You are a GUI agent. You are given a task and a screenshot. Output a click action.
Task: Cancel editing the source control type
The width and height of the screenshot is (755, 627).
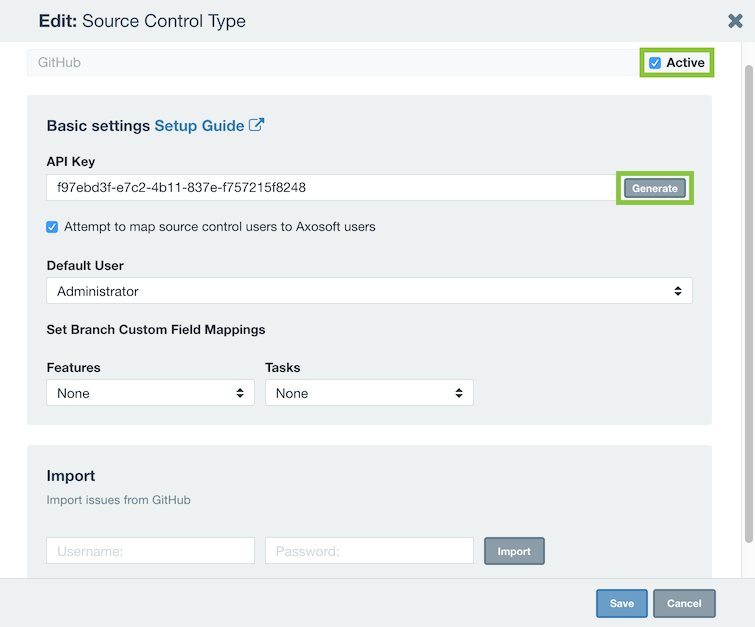(684, 603)
